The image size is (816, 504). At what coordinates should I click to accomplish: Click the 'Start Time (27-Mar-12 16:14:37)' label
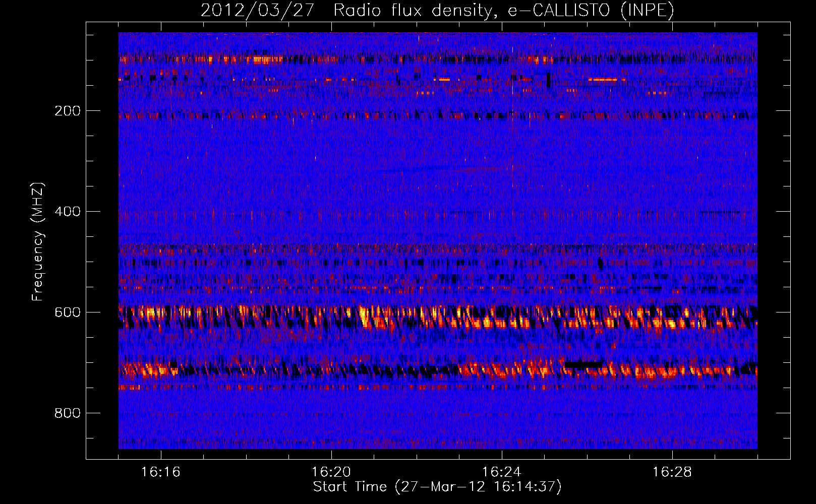coord(437,487)
